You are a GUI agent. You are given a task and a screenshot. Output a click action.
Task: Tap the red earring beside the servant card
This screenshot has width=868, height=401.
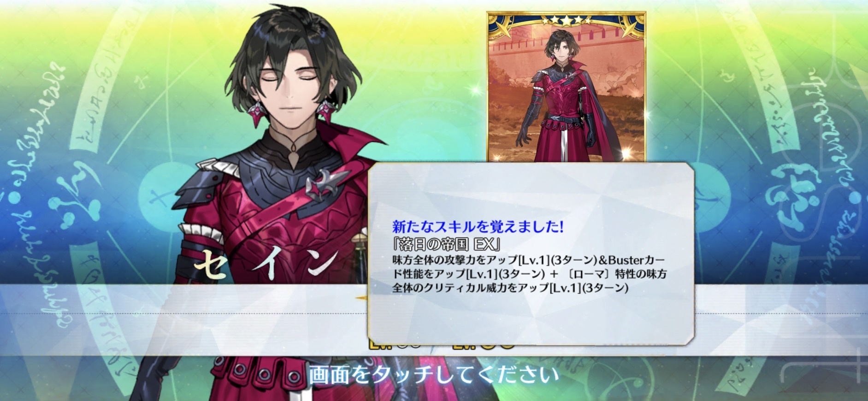pos(324,111)
